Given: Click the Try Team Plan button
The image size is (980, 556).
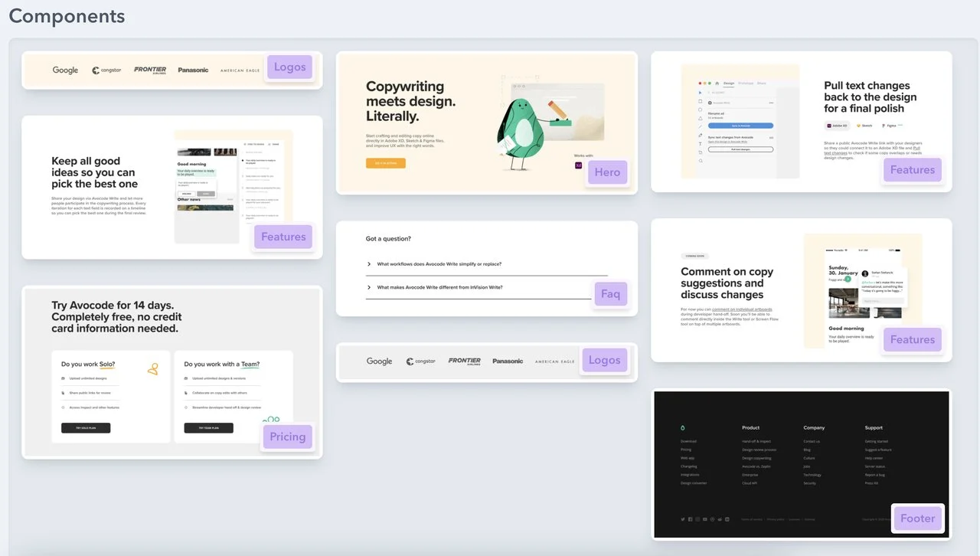Looking at the screenshot, I should pos(209,428).
